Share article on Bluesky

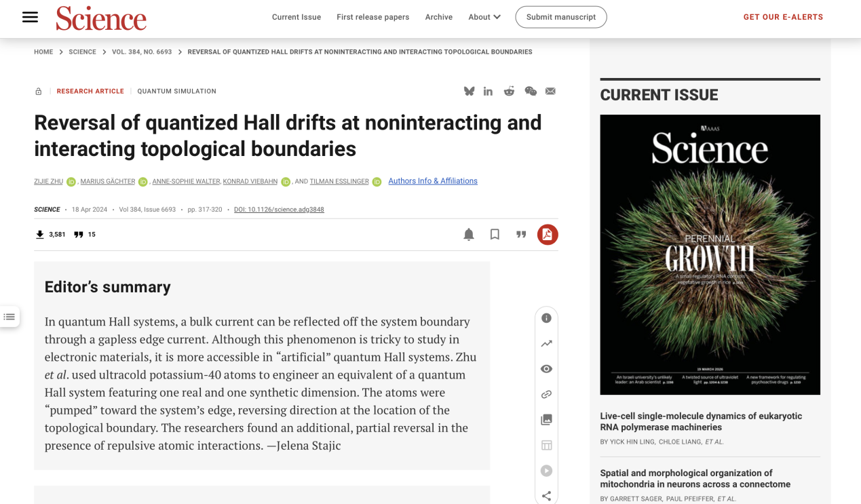[x=469, y=92]
